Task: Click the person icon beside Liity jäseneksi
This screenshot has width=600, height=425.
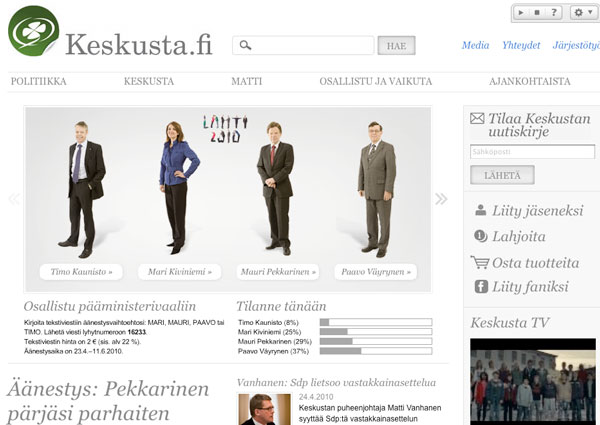Action: [481, 210]
